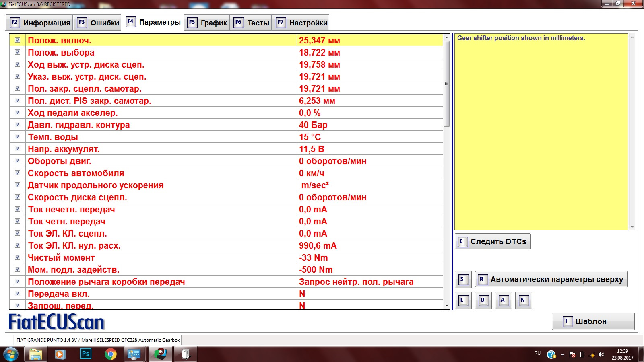Click the U key button
The image size is (644, 362).
[483, 300]
